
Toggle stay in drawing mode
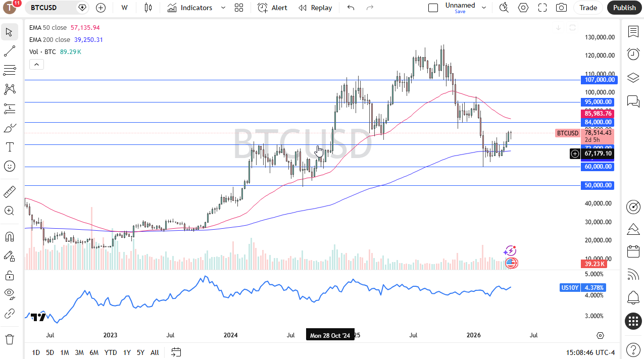[x=9, y=256]
